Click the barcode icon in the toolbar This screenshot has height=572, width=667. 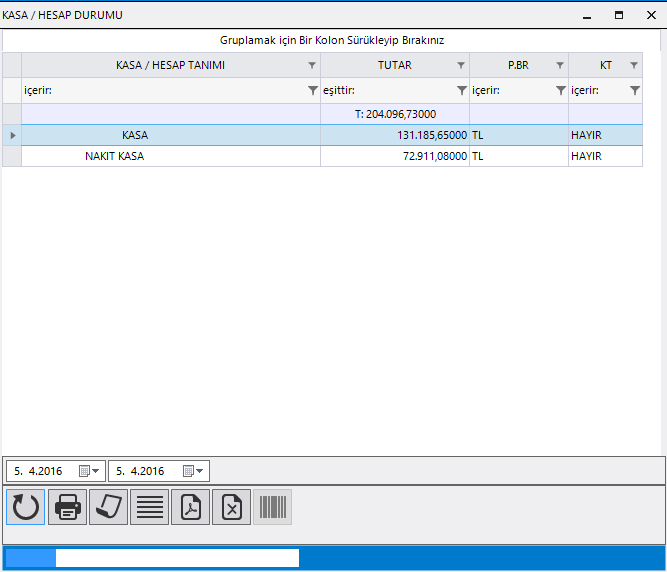point(272,507)
